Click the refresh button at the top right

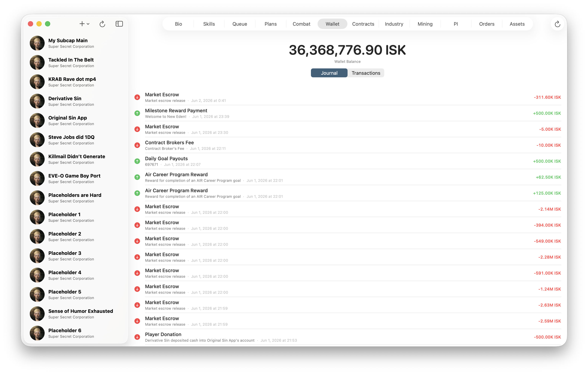(x=557, y=24)
